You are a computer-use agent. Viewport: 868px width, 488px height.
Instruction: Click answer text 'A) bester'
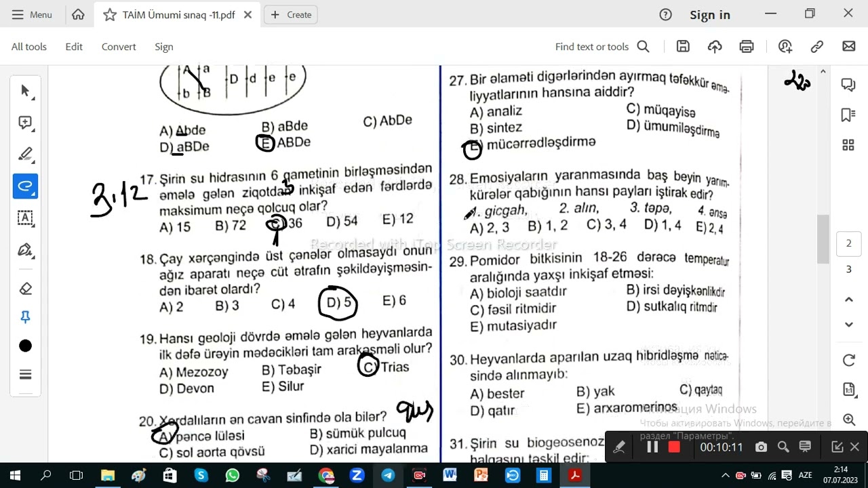[x=497, y=394]
